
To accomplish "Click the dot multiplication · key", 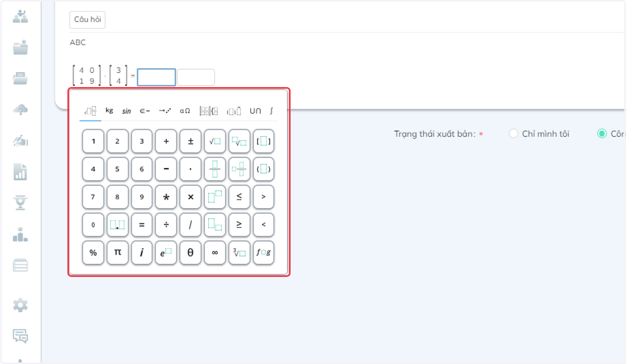I will click(190, 169).
